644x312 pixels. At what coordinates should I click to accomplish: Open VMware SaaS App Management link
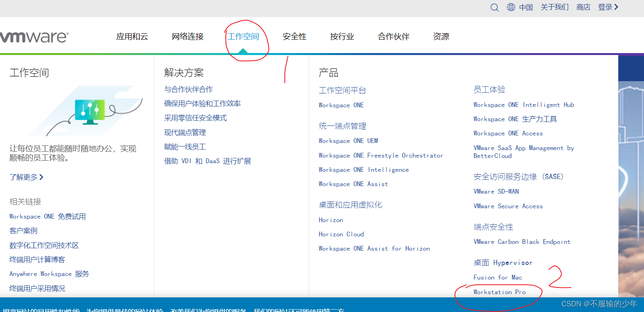(524, 152)
